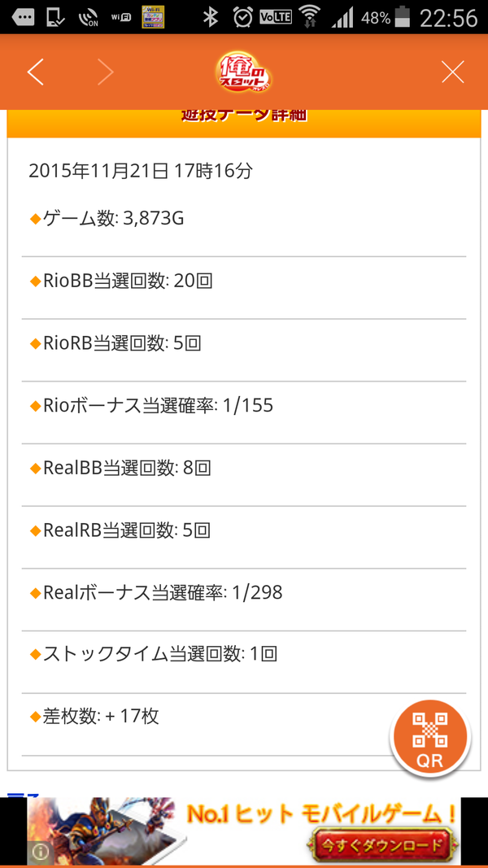Image resolution: width=488 pixels, height=868 pixels.
Task: Open the No.1 ヒット モバイルゲーム banner
Action: tap(243, 831)
